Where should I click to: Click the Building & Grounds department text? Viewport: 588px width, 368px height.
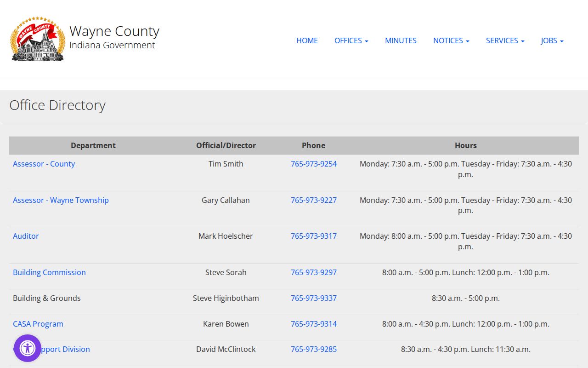(x=47, y=298)
